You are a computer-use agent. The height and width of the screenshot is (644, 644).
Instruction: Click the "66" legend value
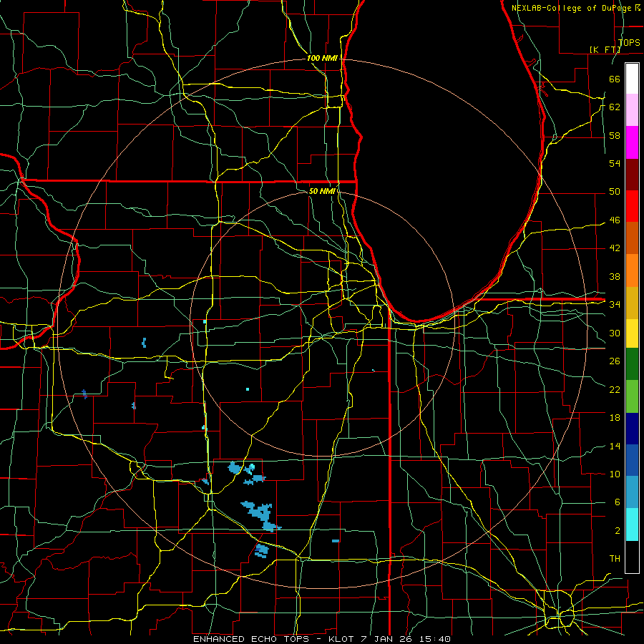point(615,79)
